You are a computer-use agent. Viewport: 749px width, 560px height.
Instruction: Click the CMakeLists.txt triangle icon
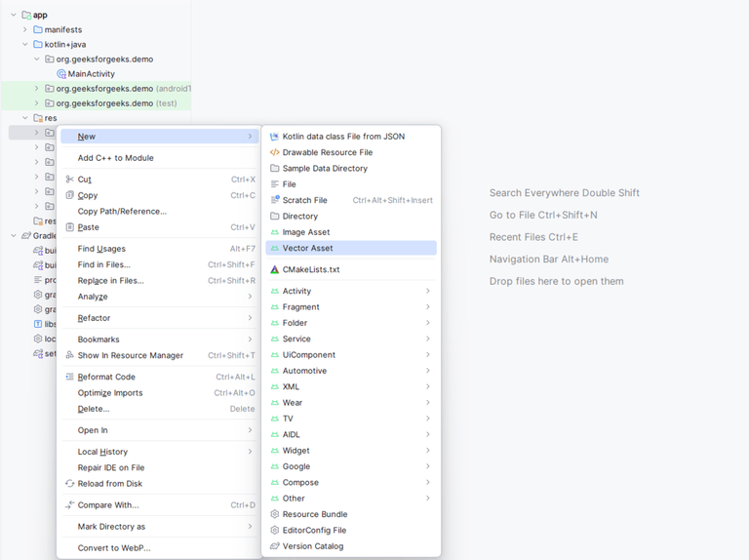pos(274,269)
